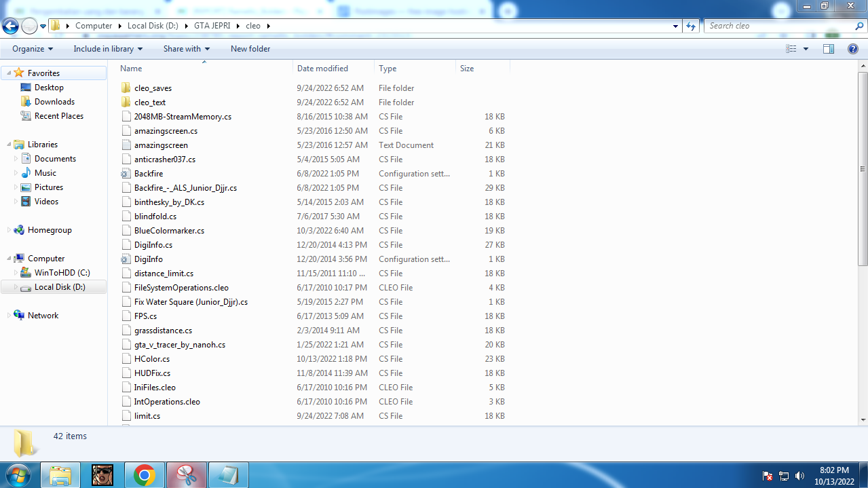Click Computer in the address breadcrumb
This screenshot has height=488, width=868.
(94, 26)
